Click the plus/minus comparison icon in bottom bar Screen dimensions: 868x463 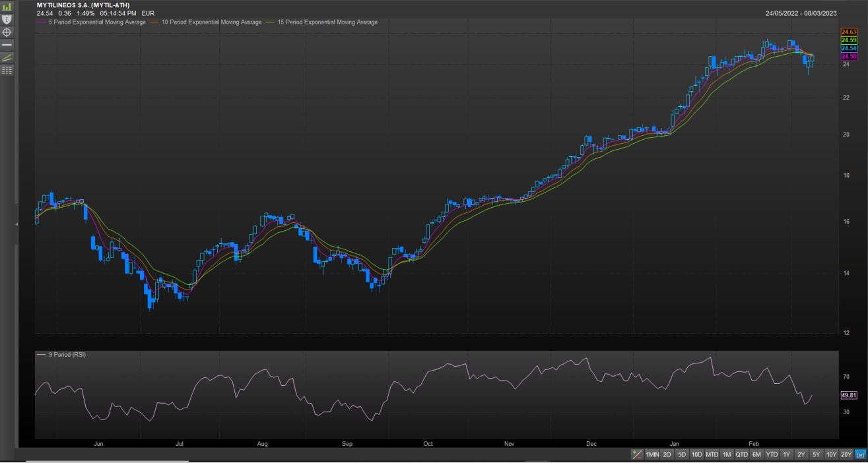point(637,454)
